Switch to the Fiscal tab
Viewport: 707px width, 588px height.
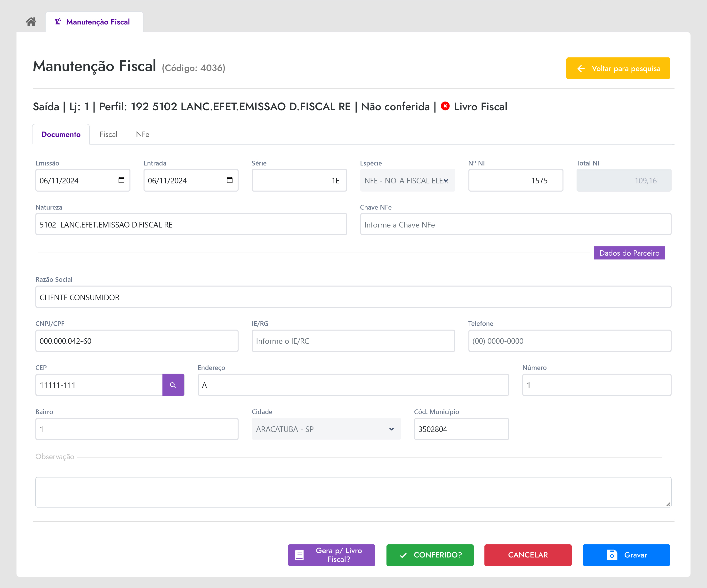point(108,134)
